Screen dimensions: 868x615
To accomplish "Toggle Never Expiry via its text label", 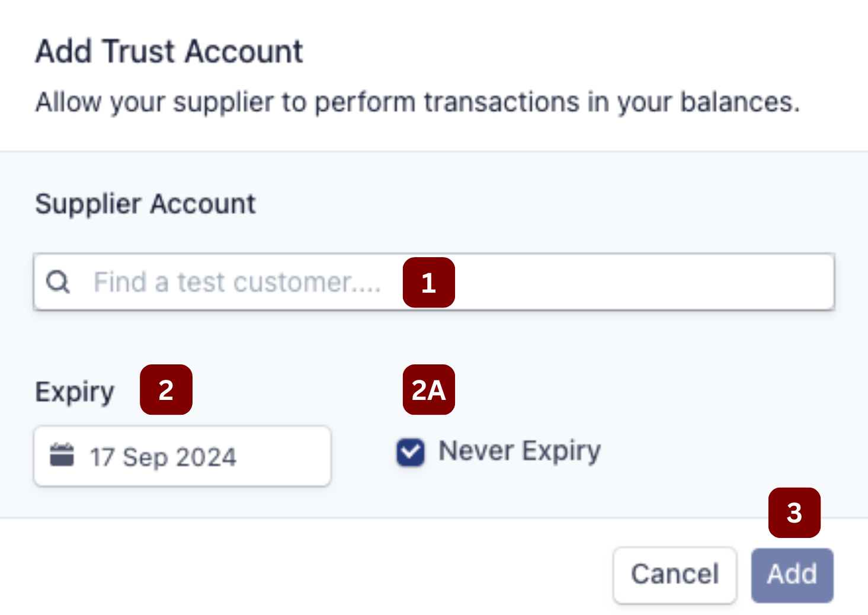I will pos(518,451).
